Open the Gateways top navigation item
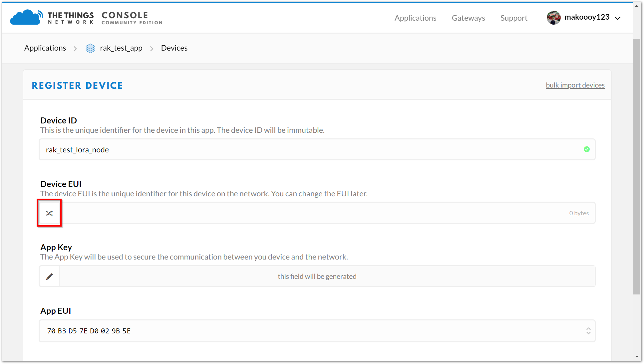644x364 pixels. coord(468,18)
